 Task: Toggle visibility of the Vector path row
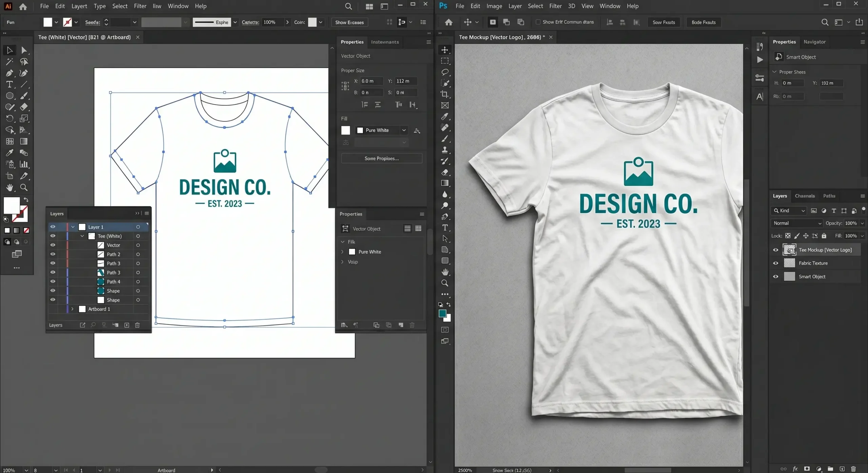point(53,245)
